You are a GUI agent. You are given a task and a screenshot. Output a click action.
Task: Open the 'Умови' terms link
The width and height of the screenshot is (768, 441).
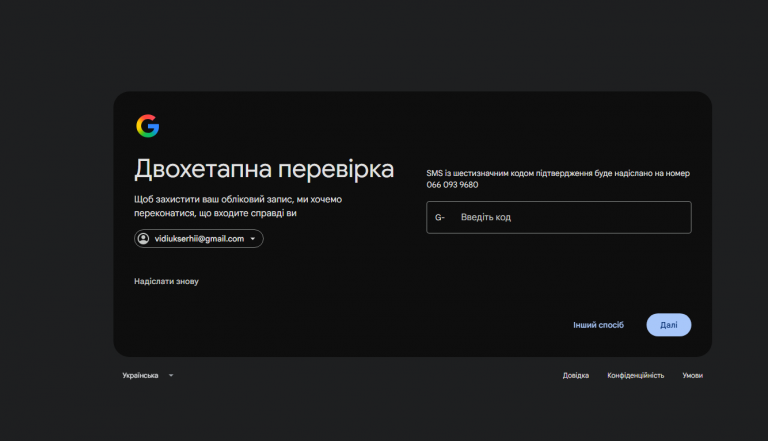693,375
